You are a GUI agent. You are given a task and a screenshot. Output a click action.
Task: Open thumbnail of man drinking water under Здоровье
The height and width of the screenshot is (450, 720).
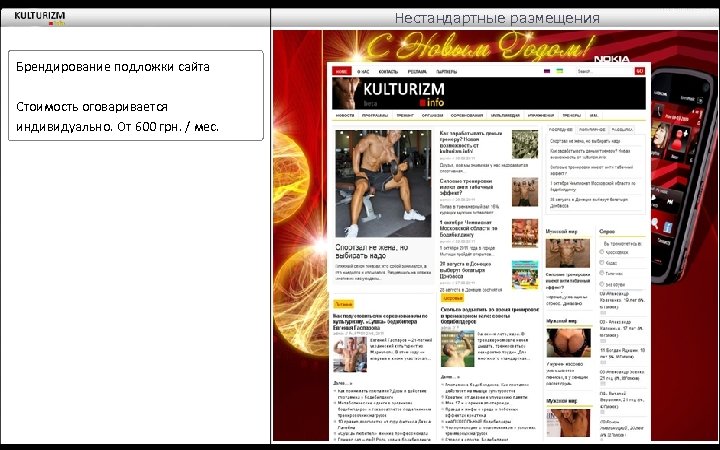coord(457,348)
